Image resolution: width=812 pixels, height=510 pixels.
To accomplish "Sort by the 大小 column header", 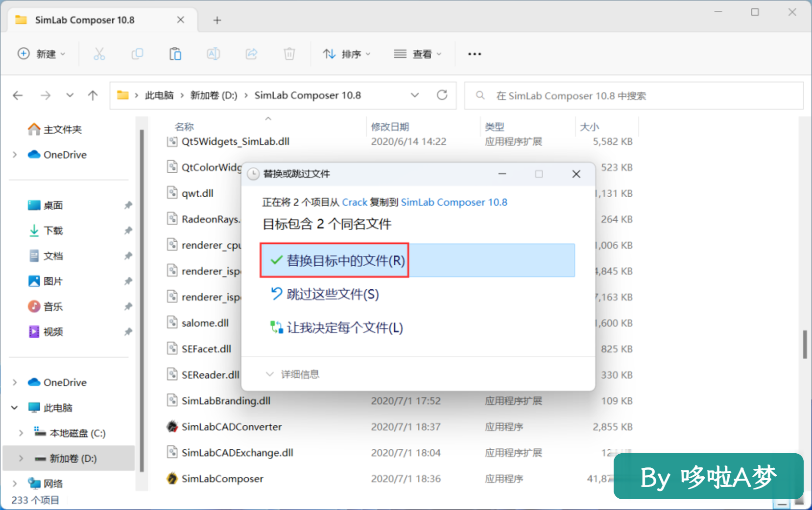I will click(x=590, y=127).
